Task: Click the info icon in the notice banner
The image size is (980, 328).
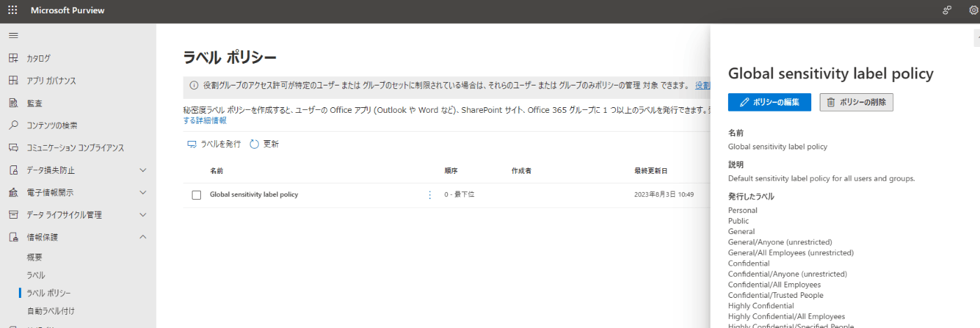Action: [194, 86]
